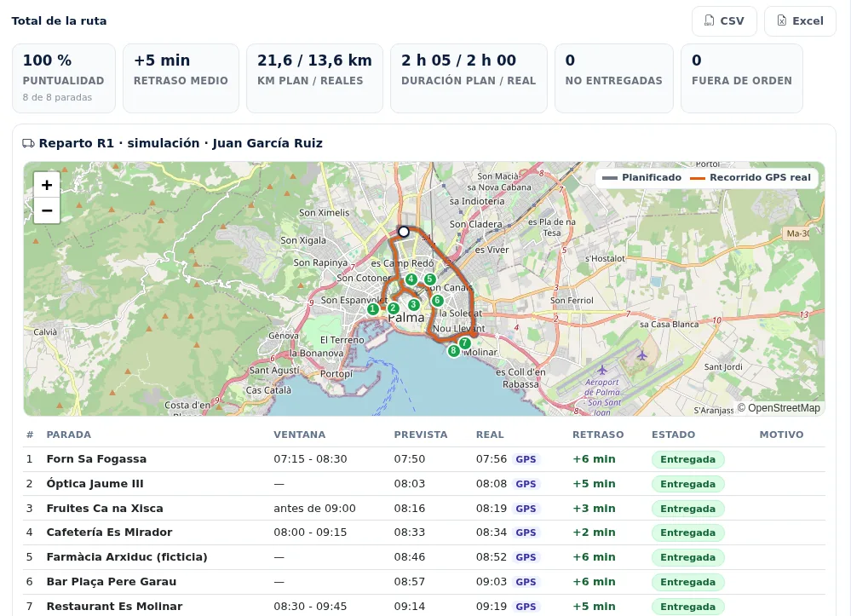Click the GPS badge for Cafetería Es Mirador
The height and width of the screenshot is (616, 851).
[x=526, y=533]
